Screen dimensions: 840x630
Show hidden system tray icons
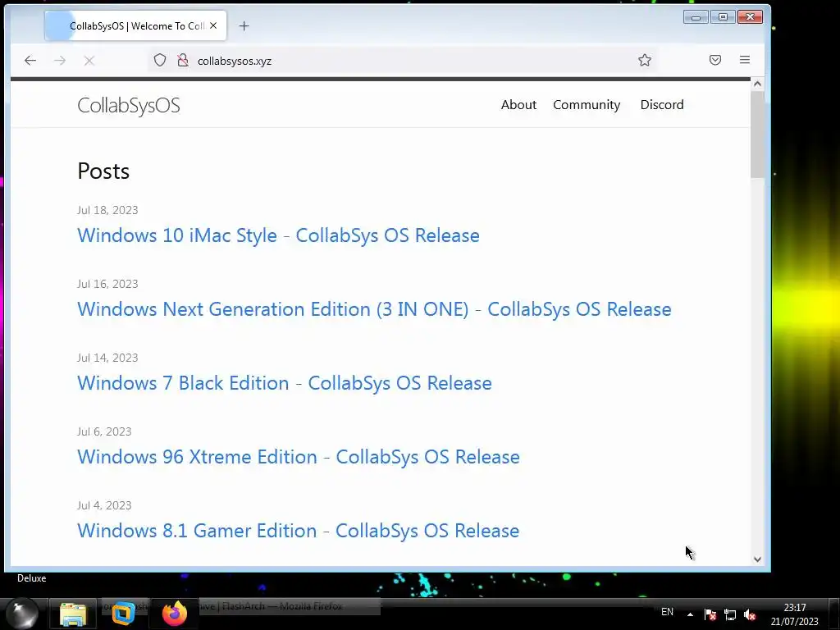tap(690, 614)
